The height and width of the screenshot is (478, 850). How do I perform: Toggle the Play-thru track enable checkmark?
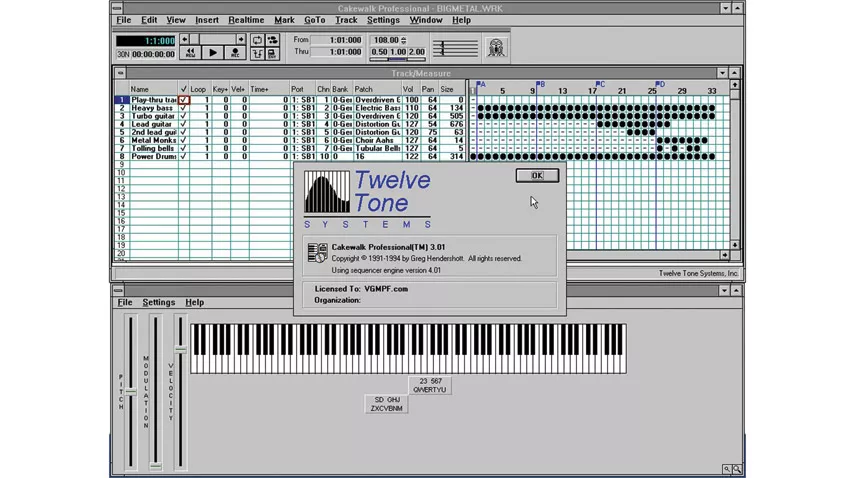184,100
